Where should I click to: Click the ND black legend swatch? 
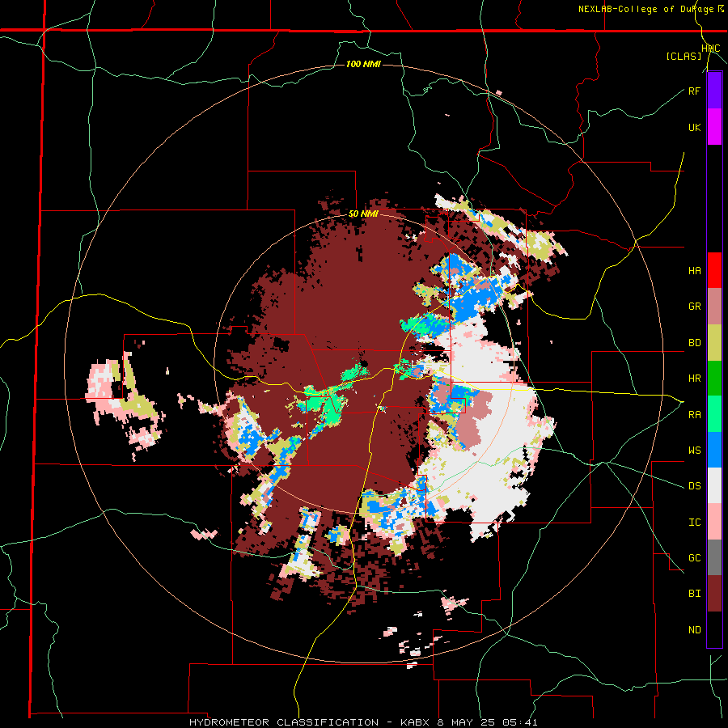tap(714, 629)
